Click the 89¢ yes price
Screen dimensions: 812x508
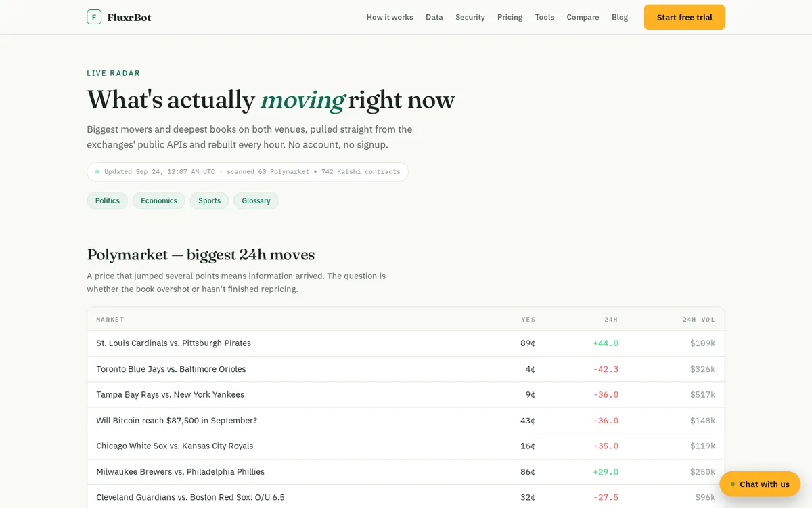528,343
